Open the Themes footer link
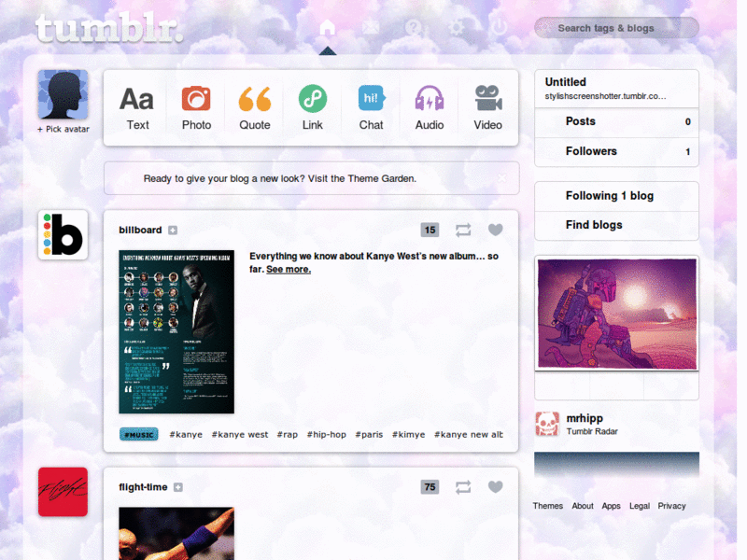747x560 pixels. (548, 506)
